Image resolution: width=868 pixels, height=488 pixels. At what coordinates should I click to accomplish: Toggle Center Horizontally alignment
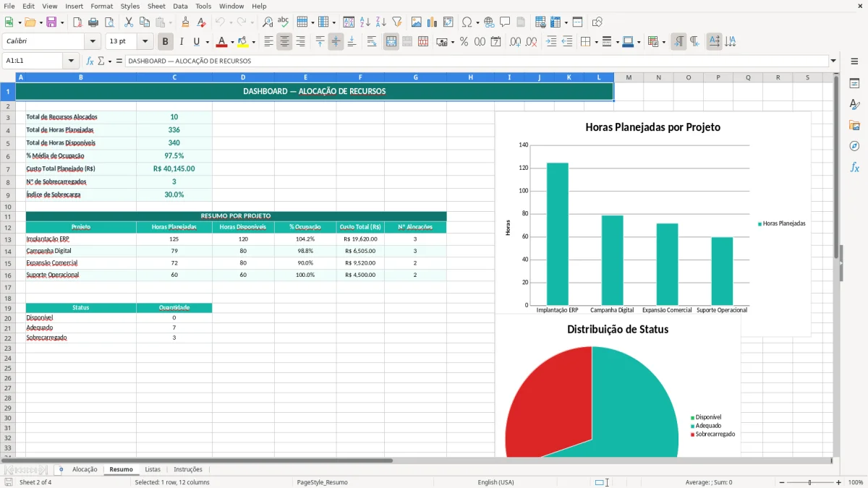click(284, 42)
